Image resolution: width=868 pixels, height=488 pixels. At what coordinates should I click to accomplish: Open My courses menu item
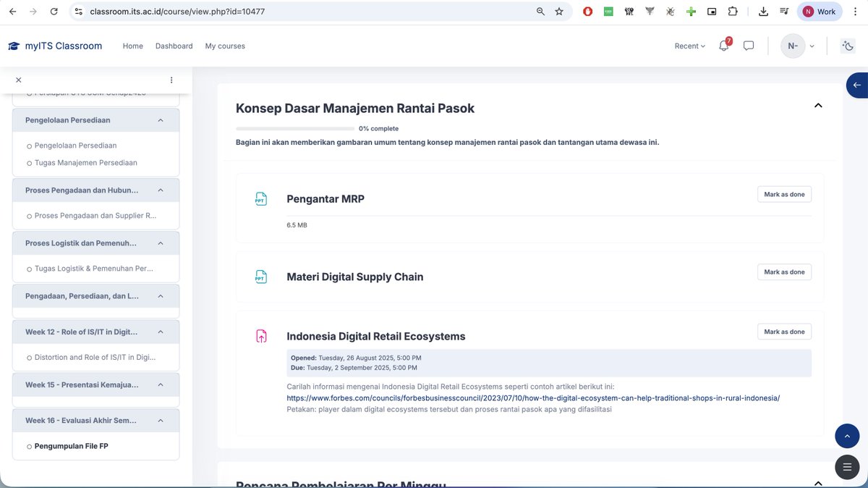(225, 46)
